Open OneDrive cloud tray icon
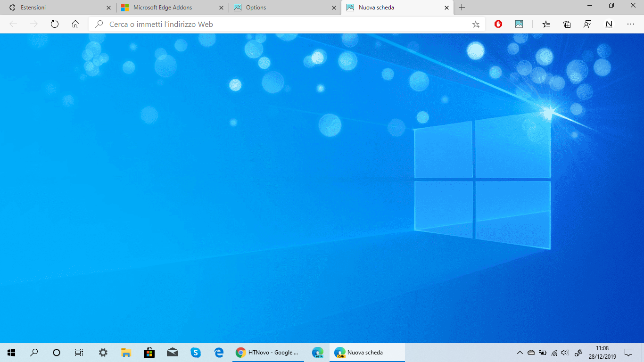Screen dimensions: 644x362 coord(531,353)
